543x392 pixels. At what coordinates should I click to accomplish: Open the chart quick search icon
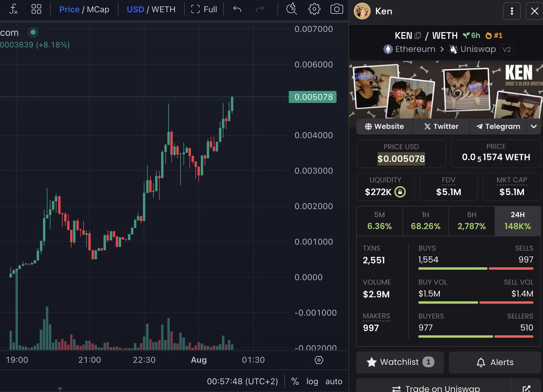[292, 9]
